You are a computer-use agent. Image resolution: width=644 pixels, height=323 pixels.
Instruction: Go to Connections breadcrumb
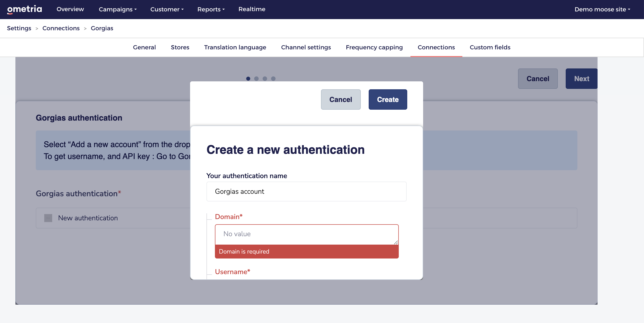pos(61,28)
